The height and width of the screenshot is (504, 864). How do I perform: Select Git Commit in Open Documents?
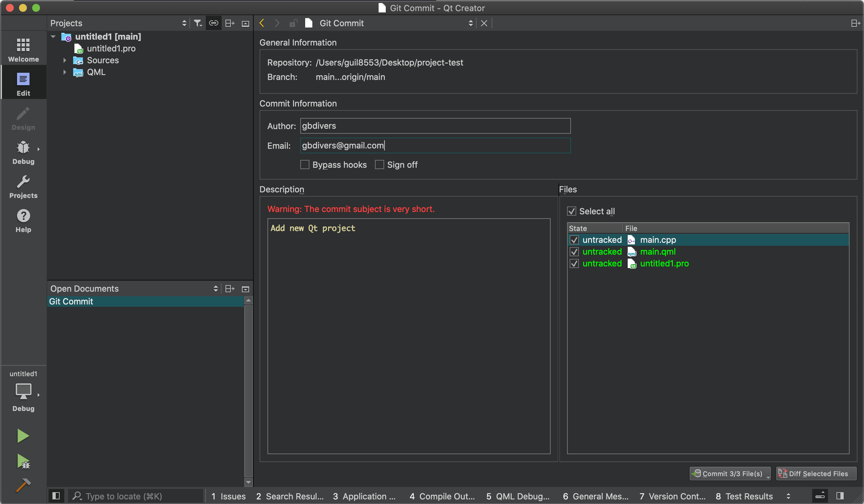(146, 301)
